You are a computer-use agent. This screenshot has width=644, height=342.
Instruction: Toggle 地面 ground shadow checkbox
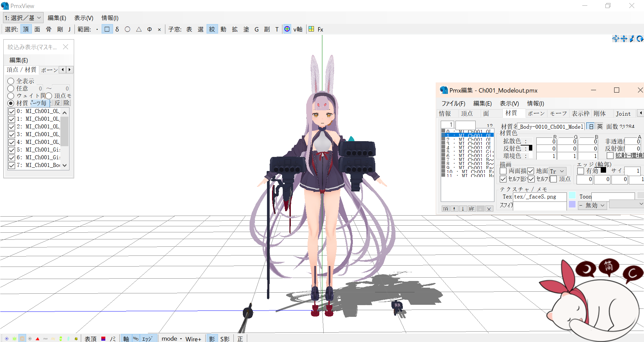click(x=531, y=171)
